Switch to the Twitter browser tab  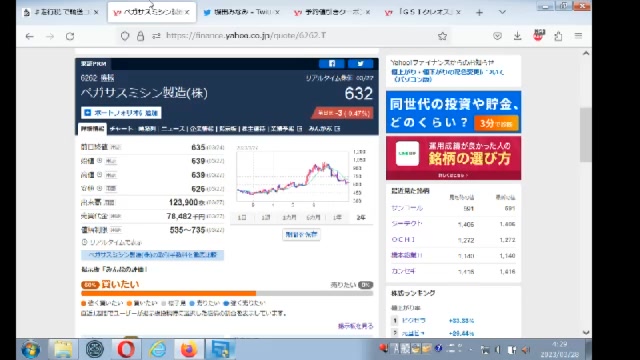coord(242,12)
